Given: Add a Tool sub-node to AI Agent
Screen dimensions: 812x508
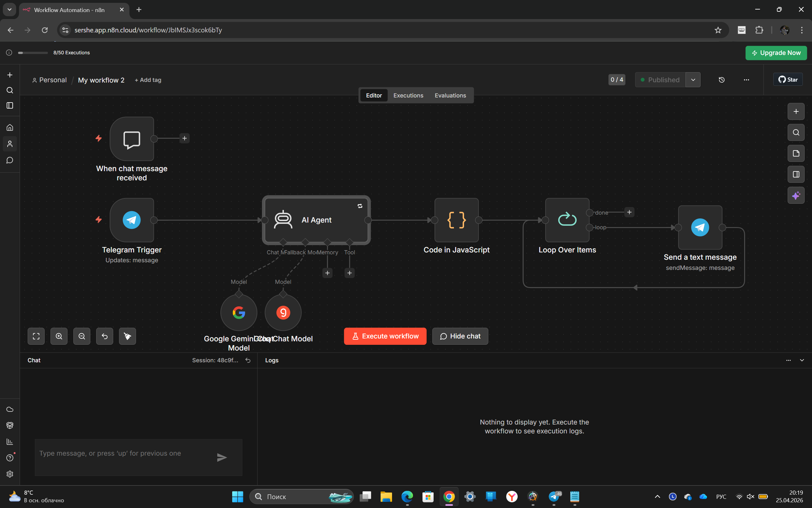Looking at the screenshot, I should pyautogui.click(x=349, y=273).
